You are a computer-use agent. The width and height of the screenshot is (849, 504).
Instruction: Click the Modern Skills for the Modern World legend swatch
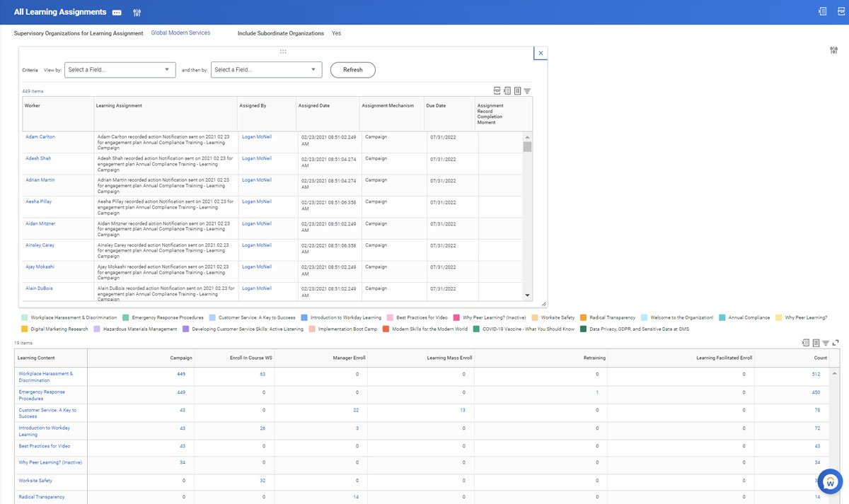coord(386,329)
